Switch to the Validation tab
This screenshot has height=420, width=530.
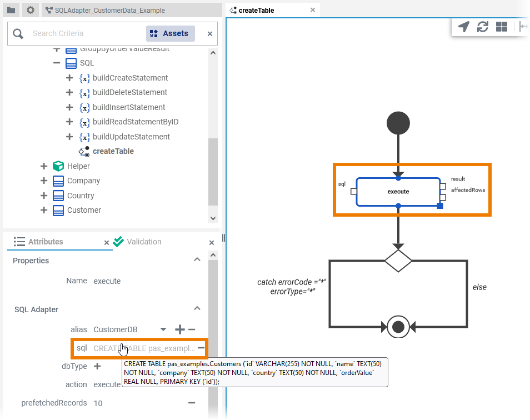(143, 242)
